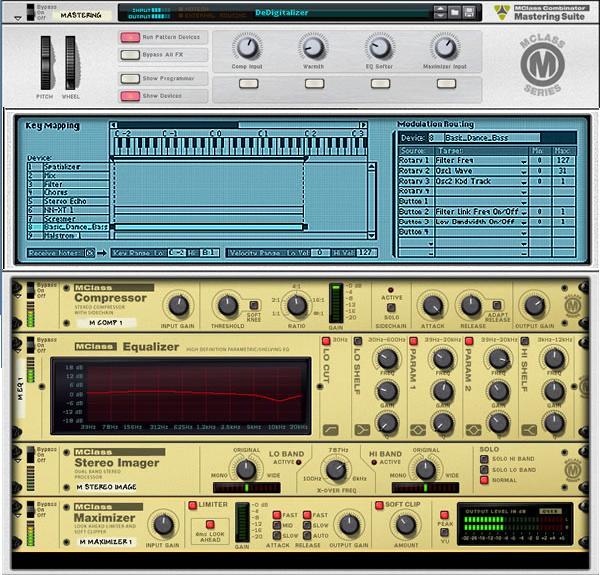Toggle Show Devices button
The image size is (601, 575).
pyautogui.click(x=130, y=96)
